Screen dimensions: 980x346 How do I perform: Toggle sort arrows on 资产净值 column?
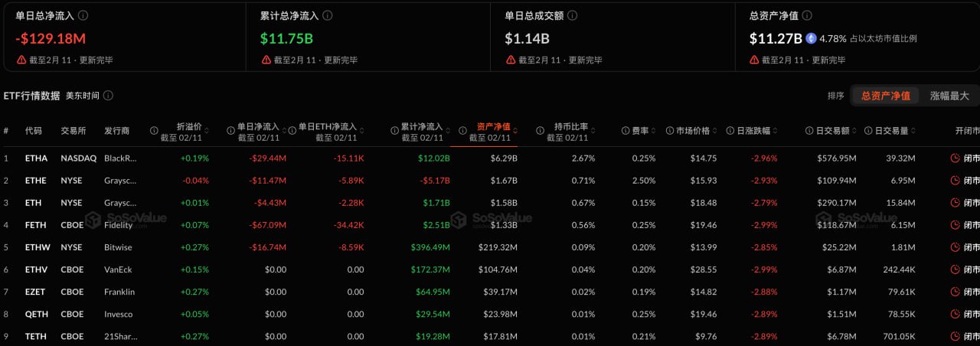pos(515,131)
